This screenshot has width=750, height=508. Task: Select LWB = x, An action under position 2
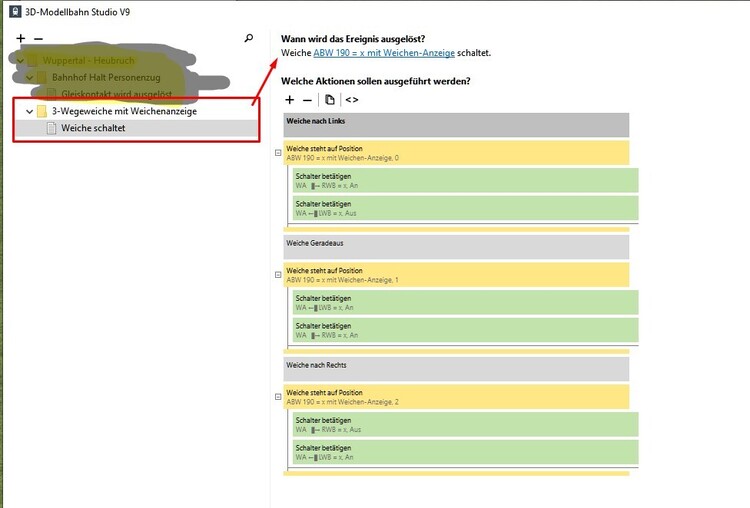tap(465, 452)
